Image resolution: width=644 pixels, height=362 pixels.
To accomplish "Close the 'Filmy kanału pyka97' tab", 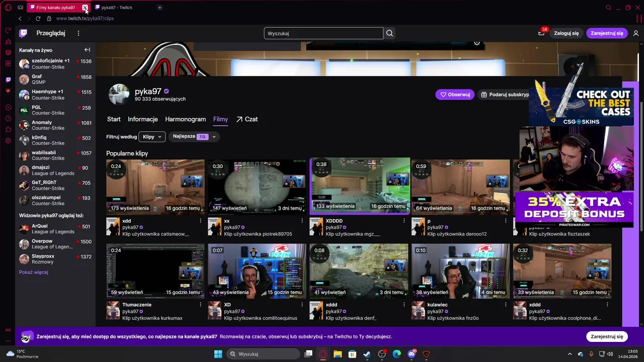I will 85,8.
